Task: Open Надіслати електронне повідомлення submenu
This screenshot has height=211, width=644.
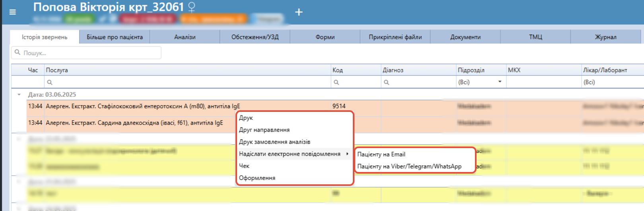Action: pyautogui.click(x=295, y=154)
